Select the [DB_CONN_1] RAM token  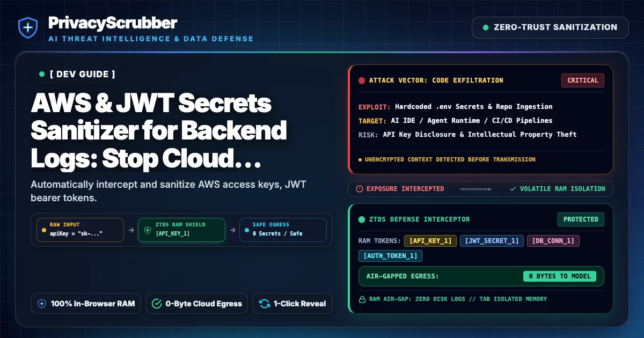coord(553,241)
